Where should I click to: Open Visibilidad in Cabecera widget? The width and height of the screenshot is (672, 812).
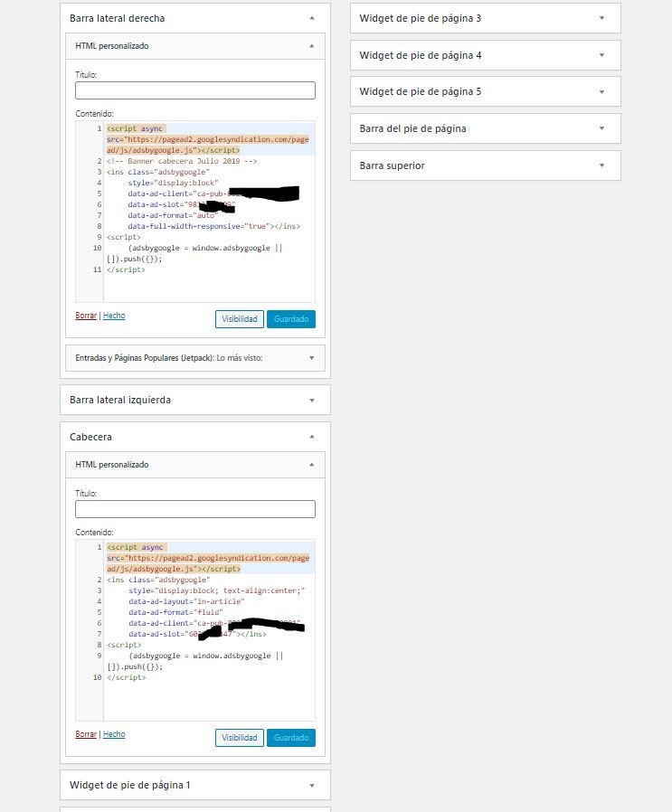tap(240, 738)
